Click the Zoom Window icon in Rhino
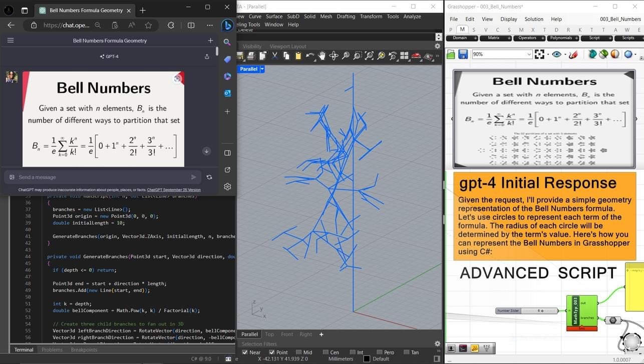This screenshot has height=364, width=644. [x=357, y=56]
